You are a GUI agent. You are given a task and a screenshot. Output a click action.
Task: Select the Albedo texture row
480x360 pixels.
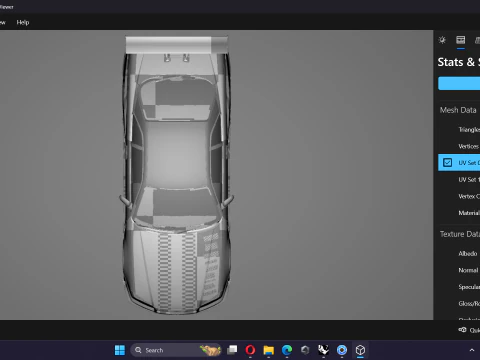459,253
